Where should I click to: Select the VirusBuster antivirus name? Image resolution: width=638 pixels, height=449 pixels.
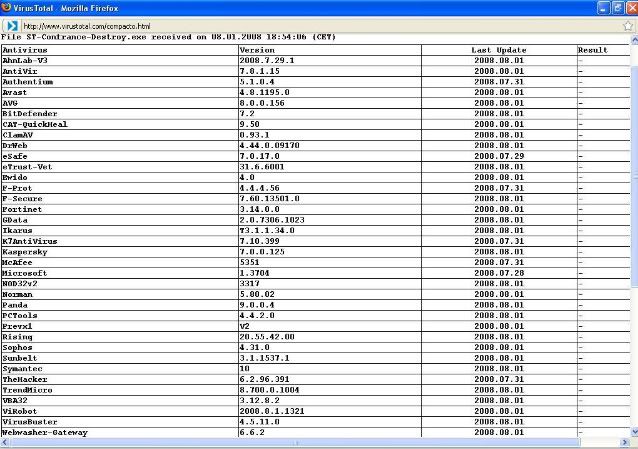click(x=30, y=422)
